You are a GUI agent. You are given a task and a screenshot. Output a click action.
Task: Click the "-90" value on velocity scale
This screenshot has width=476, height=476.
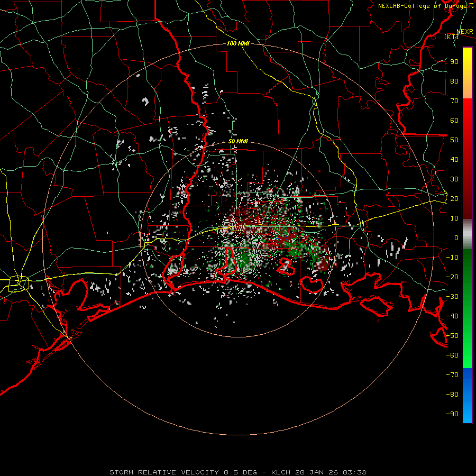(x=452, y=414)
